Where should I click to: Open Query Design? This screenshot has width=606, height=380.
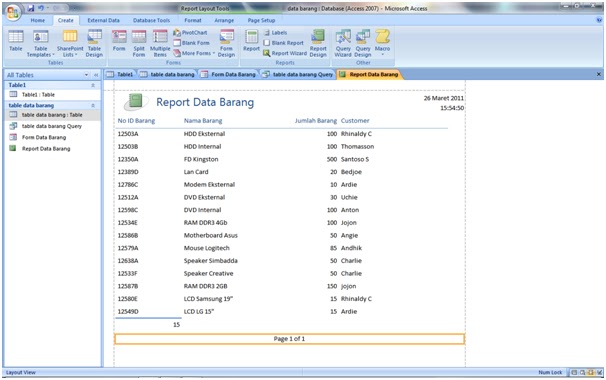pos(363,43)
